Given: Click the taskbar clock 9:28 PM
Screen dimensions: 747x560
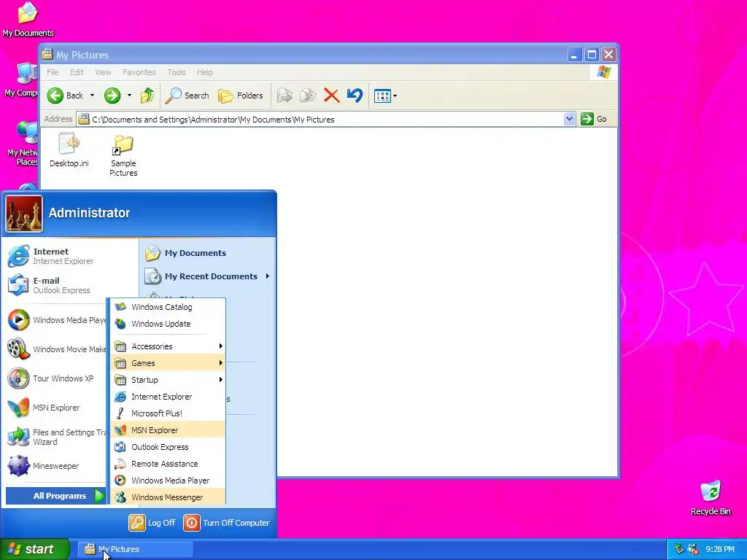Looking at the screenshot, I should pyautogui.click(x=720, y=549).
